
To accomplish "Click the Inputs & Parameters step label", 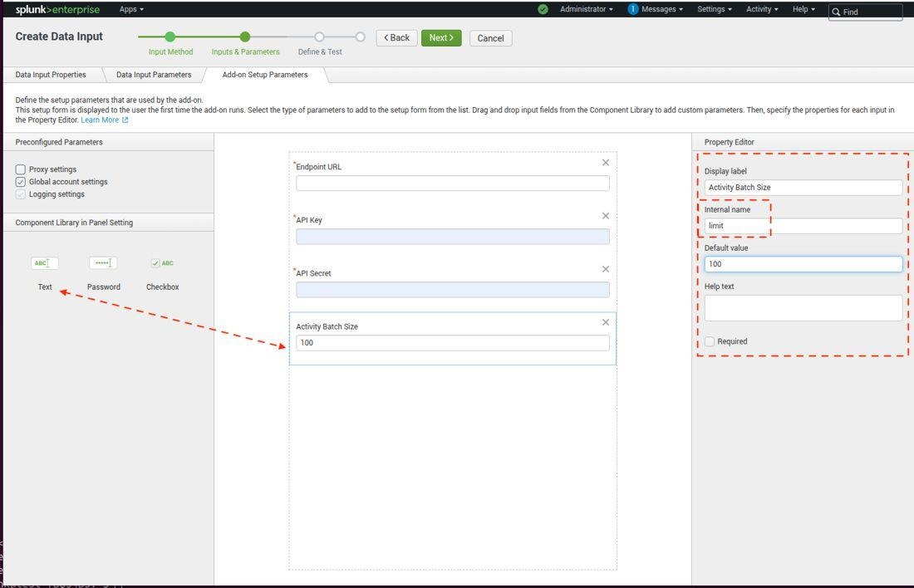I will pyautogui.click(x=245, y=51).
